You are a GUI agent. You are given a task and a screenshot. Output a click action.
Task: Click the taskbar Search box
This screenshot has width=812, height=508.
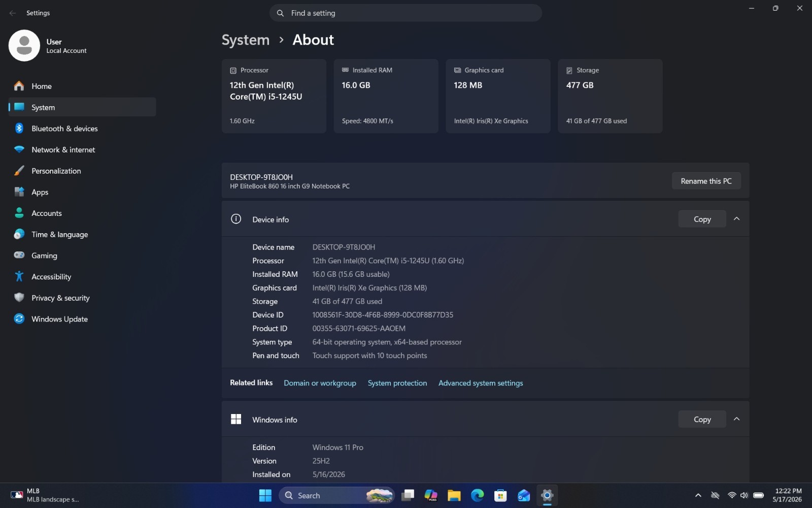click(337, 495)
